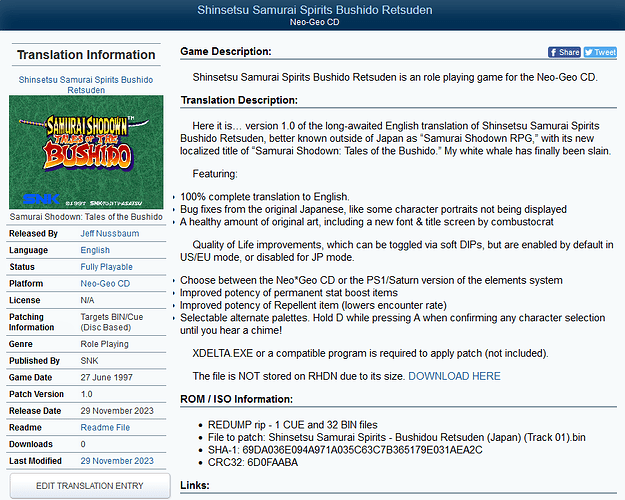Image resolution: width=625 pixels, height=500 pixels.
Task: Click the image caption Samurai Shodown: Tales of the Bushido
Action: pos(86,217)
